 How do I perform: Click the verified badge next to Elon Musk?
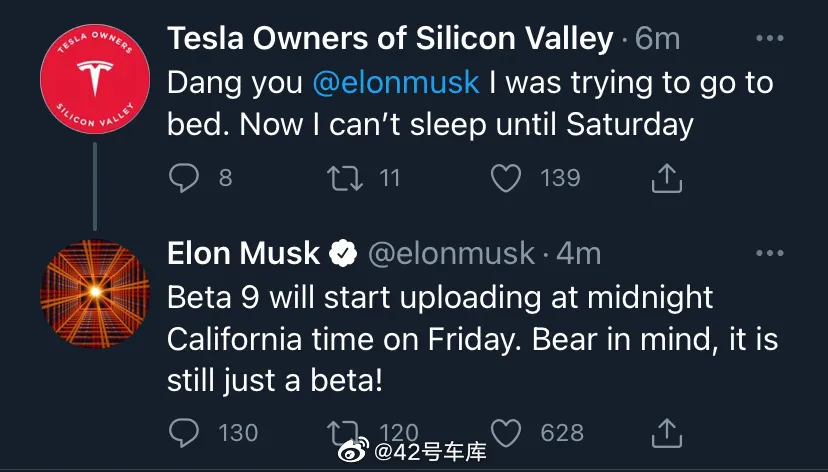[343, 253]
